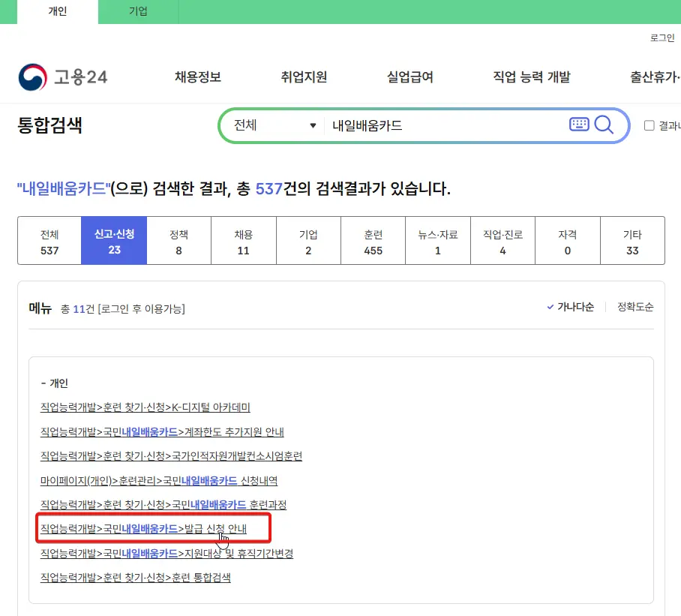The width and height of the screenshot is (681, 616).
Task: Click the 총 11건 menu count text
Action: (x=77, y=309)
